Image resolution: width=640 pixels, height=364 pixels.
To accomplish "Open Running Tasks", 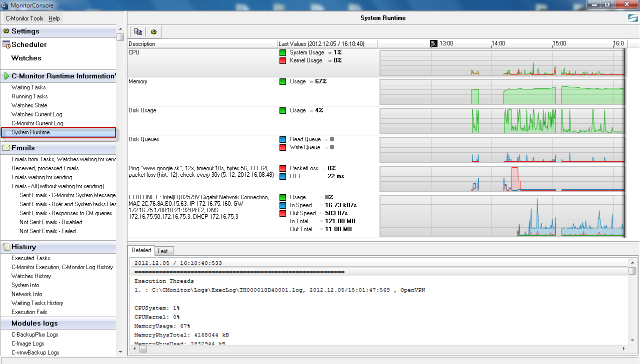I will click(29, 96).
